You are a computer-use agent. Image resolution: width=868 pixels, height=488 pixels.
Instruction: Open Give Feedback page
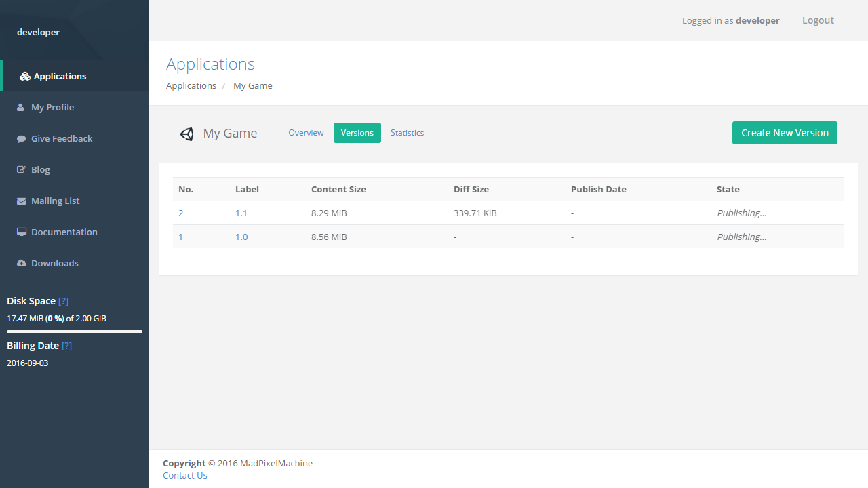[75, 138]
